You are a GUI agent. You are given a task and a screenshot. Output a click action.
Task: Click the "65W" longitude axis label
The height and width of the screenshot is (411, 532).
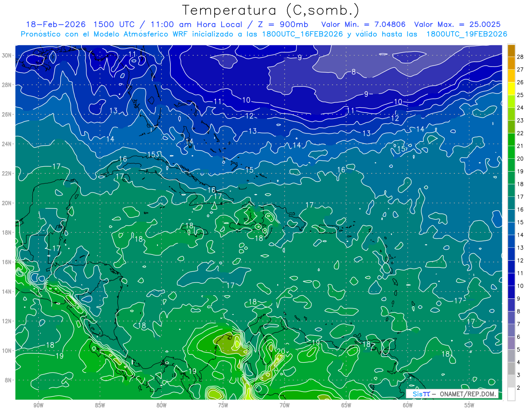(x=346, y=405)
